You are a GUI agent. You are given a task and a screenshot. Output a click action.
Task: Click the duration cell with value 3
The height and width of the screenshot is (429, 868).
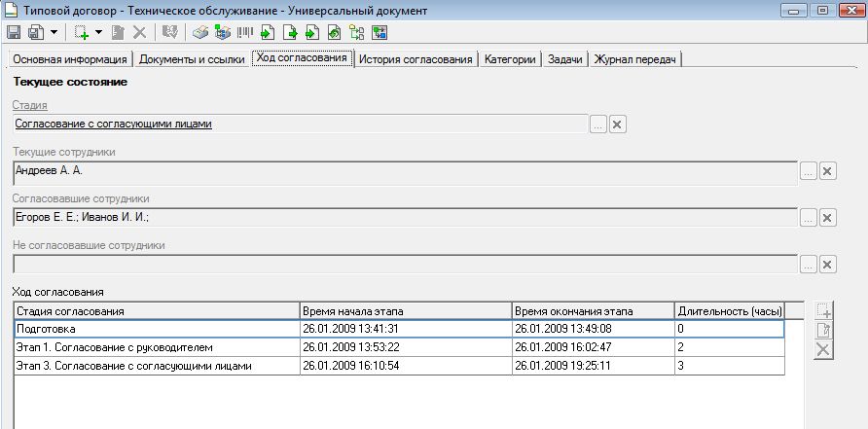(730, 366)
